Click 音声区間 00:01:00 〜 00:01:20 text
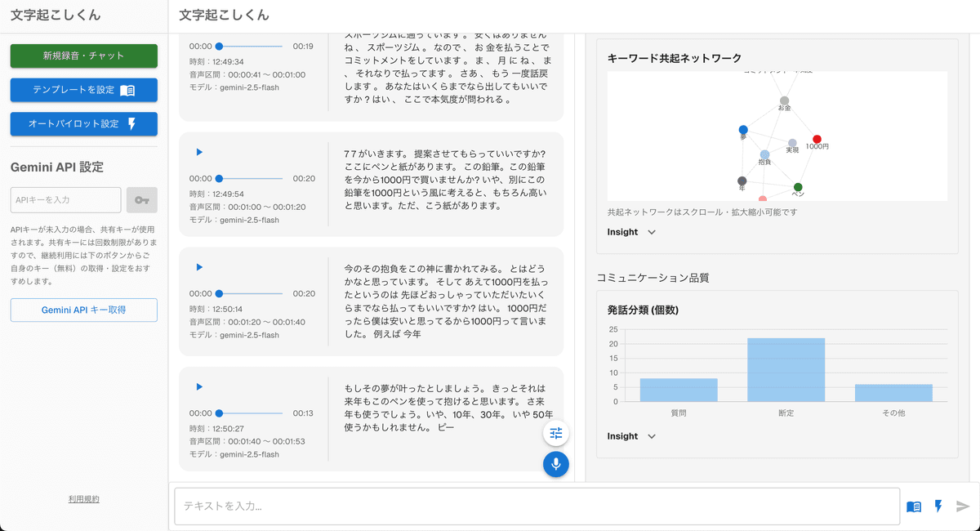The image size is (980, 531). coord(247,207)
